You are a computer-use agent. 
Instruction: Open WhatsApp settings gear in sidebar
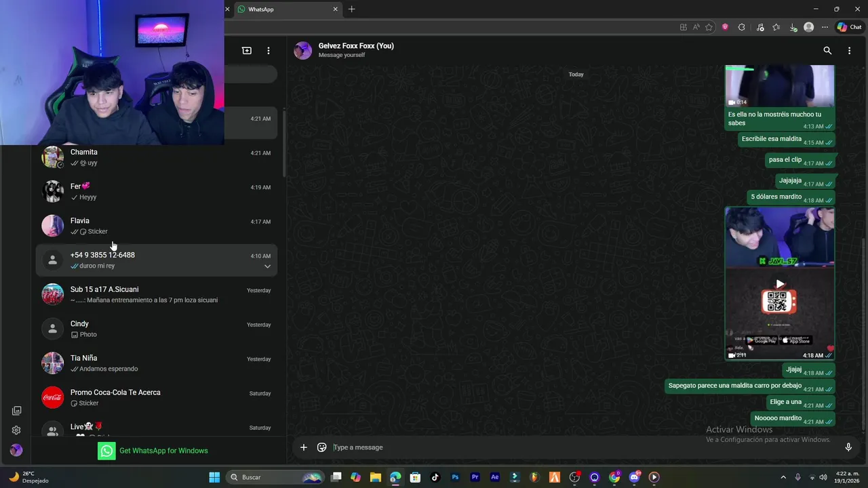[16, 430]
